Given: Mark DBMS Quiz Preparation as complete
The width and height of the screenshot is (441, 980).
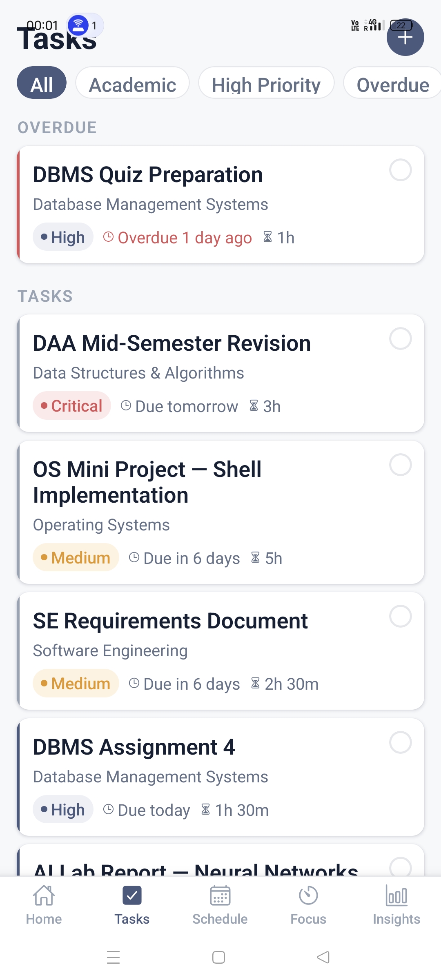Looking at the screenshot, I should click(400, 170).
